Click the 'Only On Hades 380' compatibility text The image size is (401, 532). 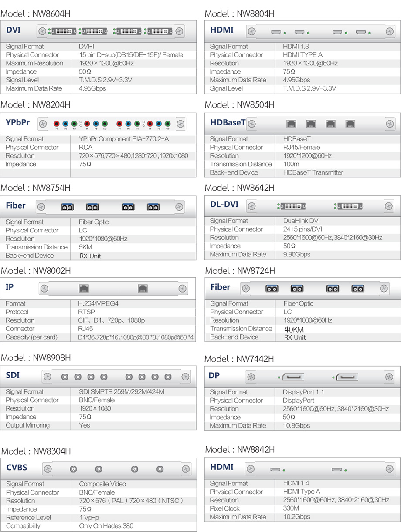point(106,526)
